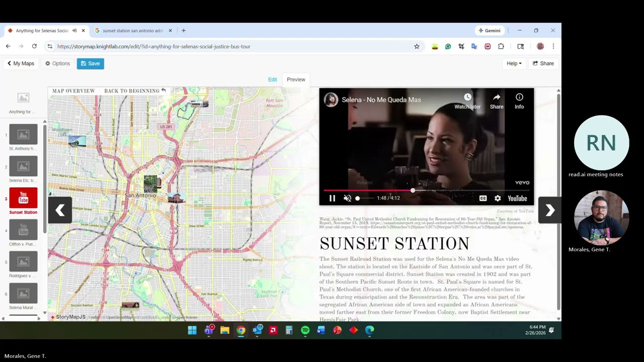Open Spotify from taskbar
Viewport: 644px width, 362px height.
[x=305, y=330]
